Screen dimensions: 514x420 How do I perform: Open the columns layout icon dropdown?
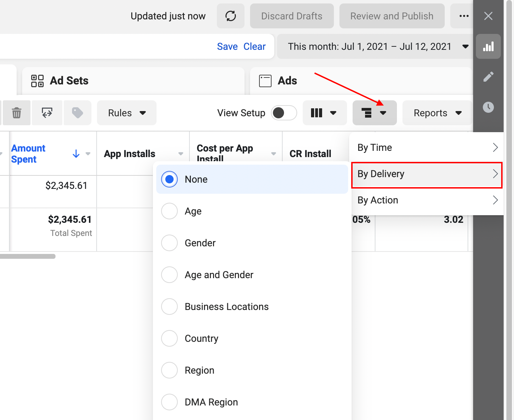click(325, 113)
